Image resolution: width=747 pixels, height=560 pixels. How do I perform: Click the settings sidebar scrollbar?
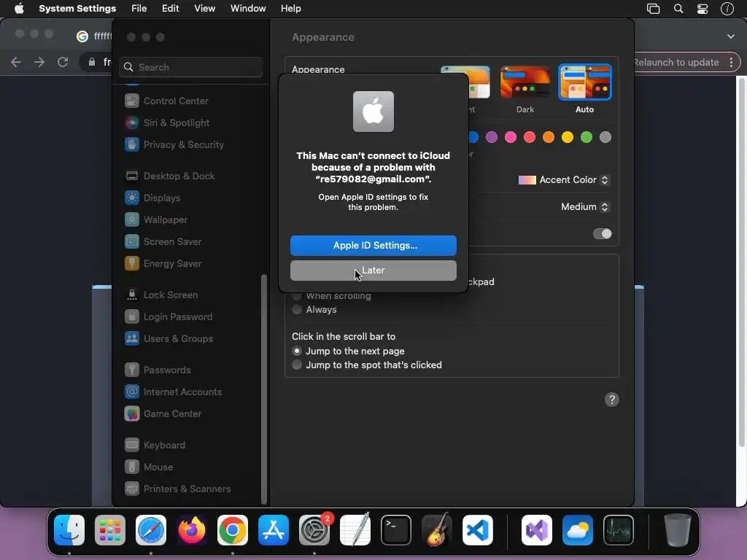[x=264, y=388]
